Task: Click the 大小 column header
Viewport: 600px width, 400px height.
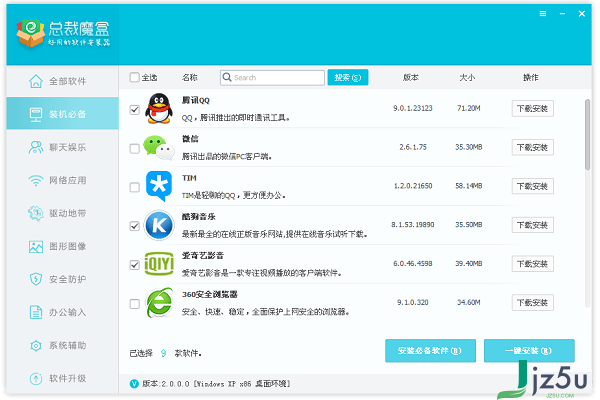Action: [467, 77]
